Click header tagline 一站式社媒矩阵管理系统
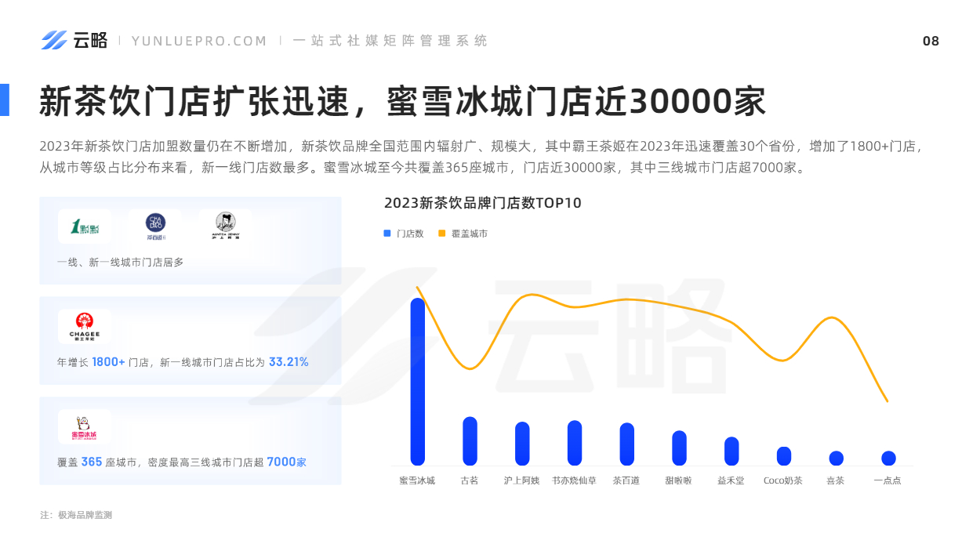 click(x=390, y=41)
